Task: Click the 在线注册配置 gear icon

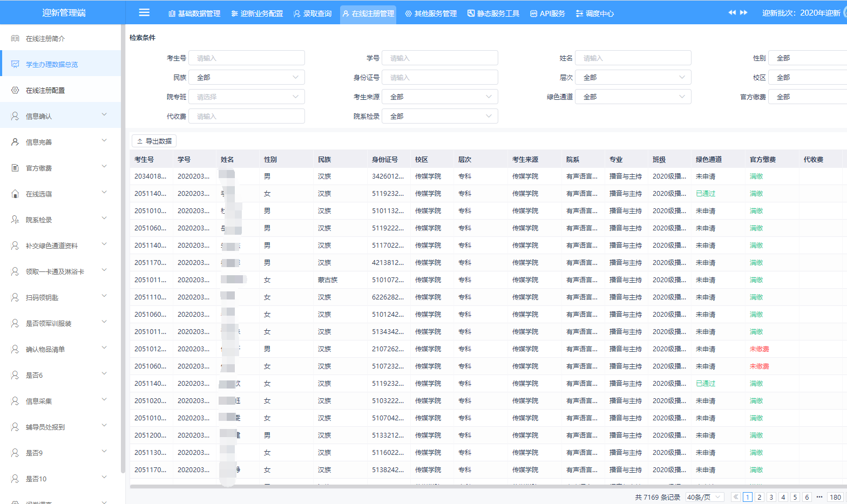Action: click(x=15, y=90)
